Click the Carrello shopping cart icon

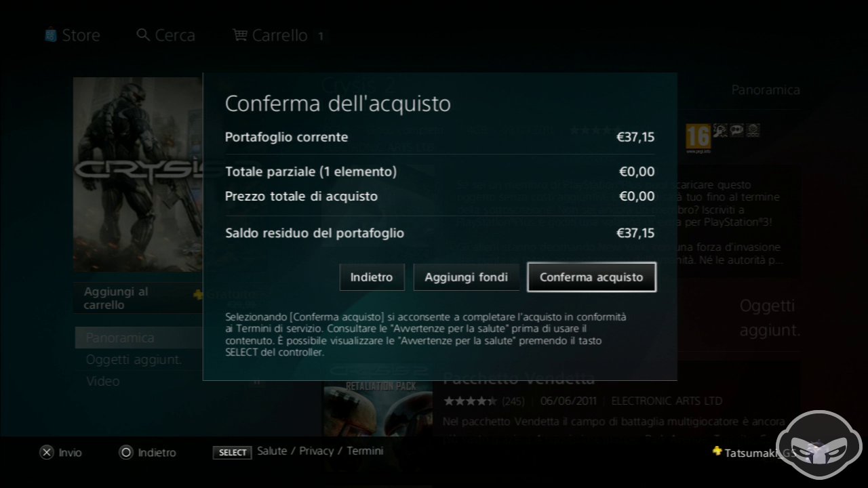(x=240, y=35)
